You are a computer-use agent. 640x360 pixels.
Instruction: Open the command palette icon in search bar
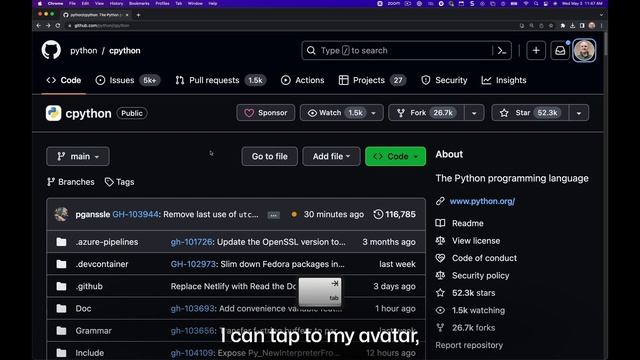(502, 51)
